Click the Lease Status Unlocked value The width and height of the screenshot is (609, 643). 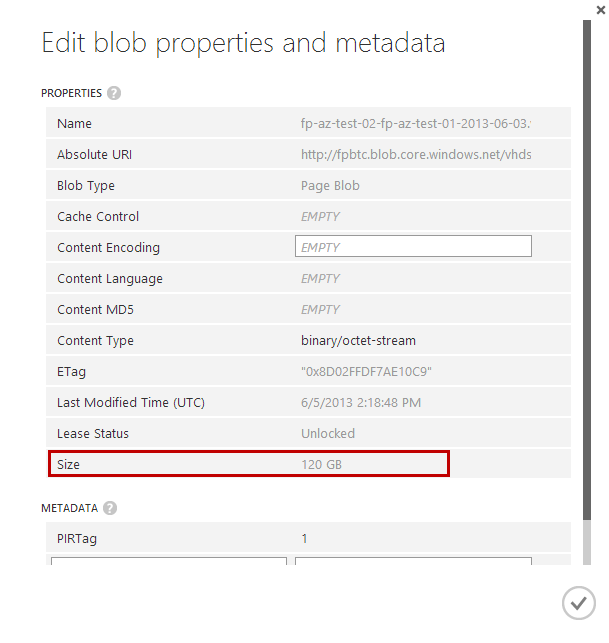[328, 434]
